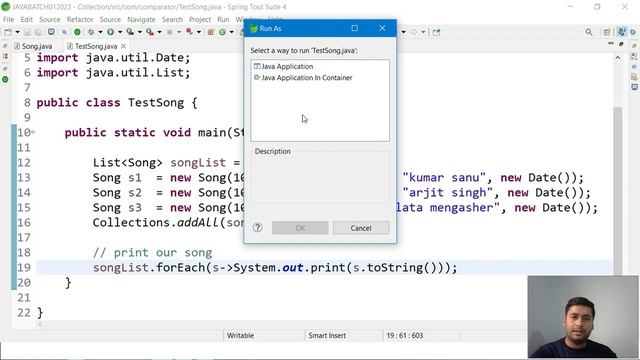Click the Coverage launch icon
Viewport: 640px width, 360px height.
[x=130, y=32]
